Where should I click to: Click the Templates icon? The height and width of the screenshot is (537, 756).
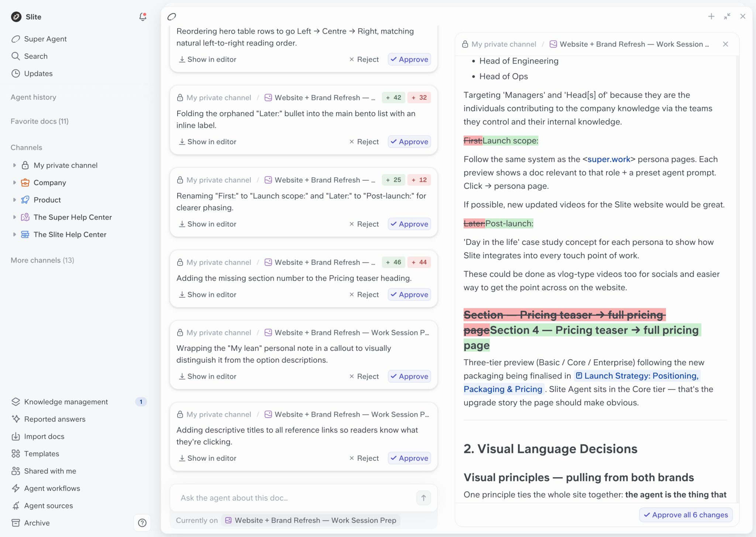point(16,454)
